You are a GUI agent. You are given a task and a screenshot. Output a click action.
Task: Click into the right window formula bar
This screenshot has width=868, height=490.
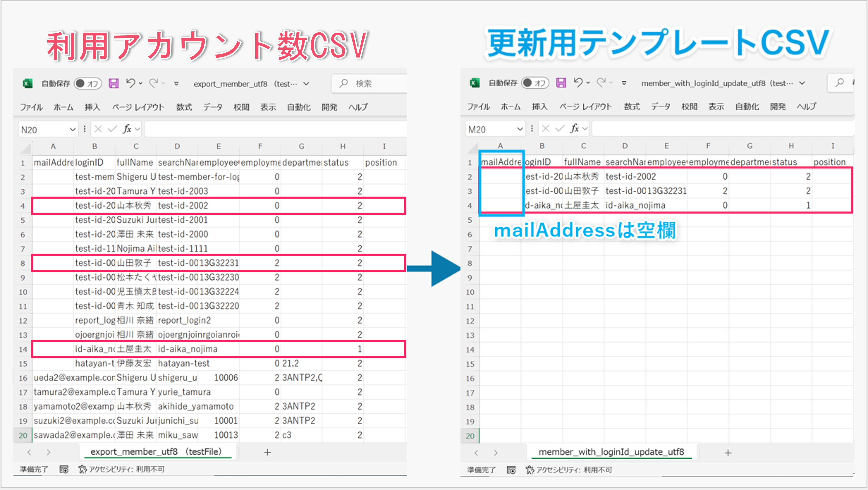(x=723, y=128)
